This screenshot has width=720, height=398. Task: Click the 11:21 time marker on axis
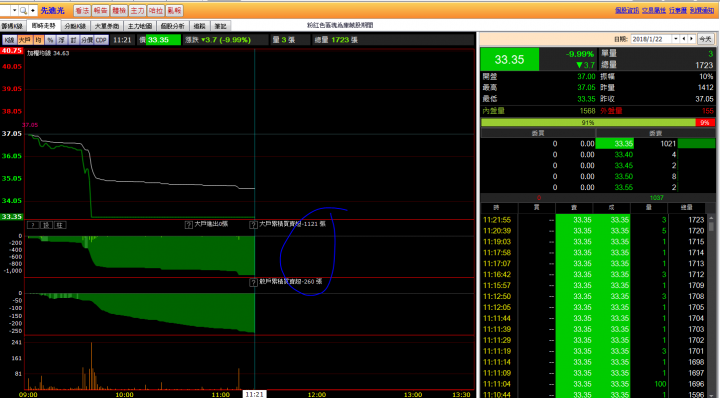pyautogui.click(x=254, y=394)
